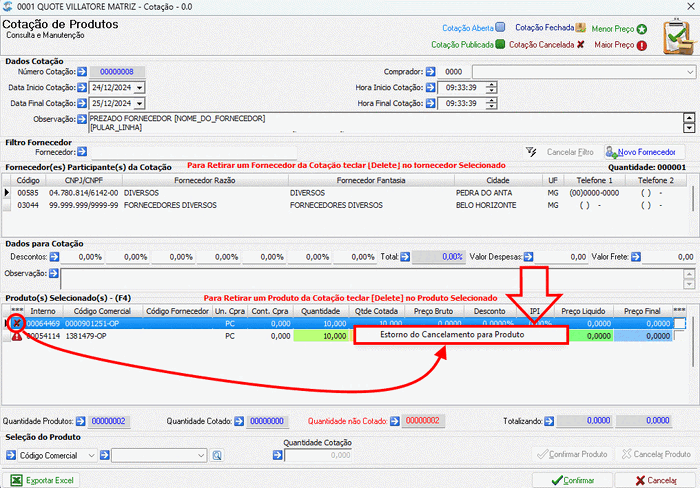Viewport: 700px width, 488px height.
Task: Click the Menor Preço green star icon
Action: coord(642,29)
